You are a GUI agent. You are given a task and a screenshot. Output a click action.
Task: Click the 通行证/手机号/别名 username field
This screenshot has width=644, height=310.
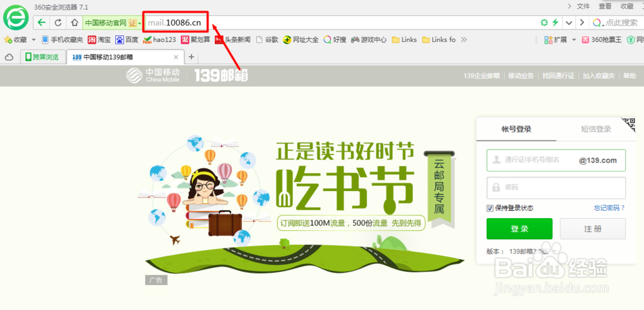tap(556, 160)
